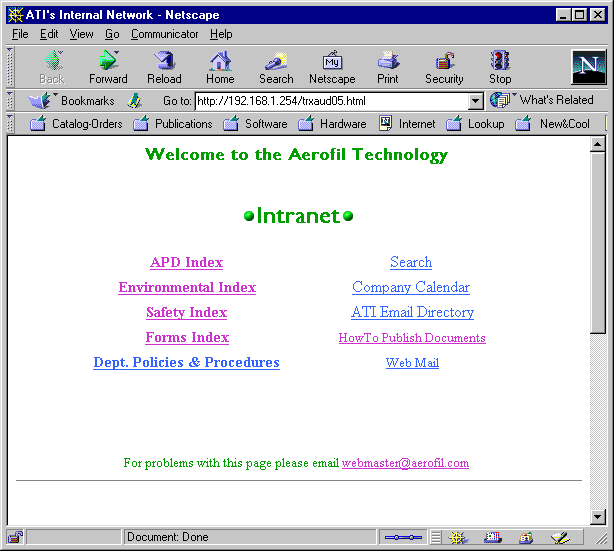This screenshot has width=614, height=551.
Task: Open the View menu
Action: (81, 34)
